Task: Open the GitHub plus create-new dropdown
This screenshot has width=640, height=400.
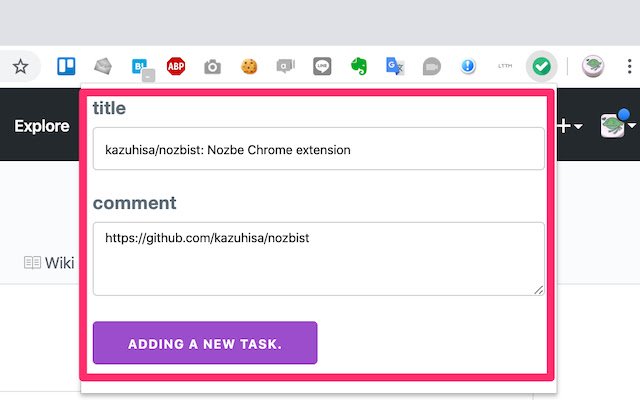Action: click(569, 126)
